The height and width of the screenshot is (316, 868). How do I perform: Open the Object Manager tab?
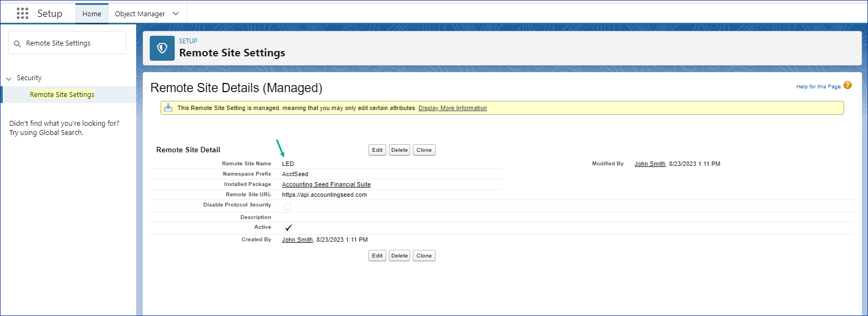(140, 14)
